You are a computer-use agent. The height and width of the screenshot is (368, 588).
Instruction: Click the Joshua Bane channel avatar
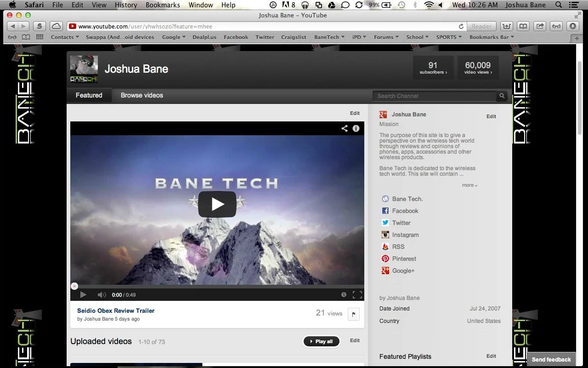point(84,69)
